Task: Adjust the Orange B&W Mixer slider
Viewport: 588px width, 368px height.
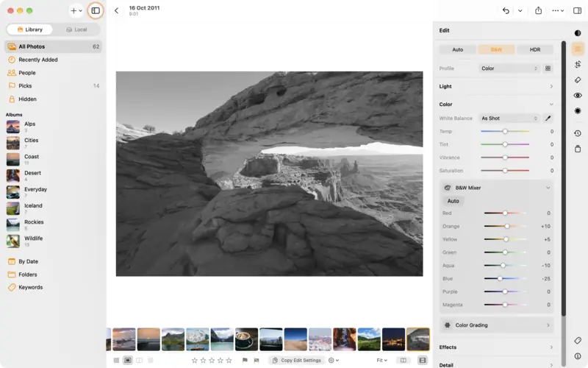Action: pyautogui.click(x=507, y=227)
